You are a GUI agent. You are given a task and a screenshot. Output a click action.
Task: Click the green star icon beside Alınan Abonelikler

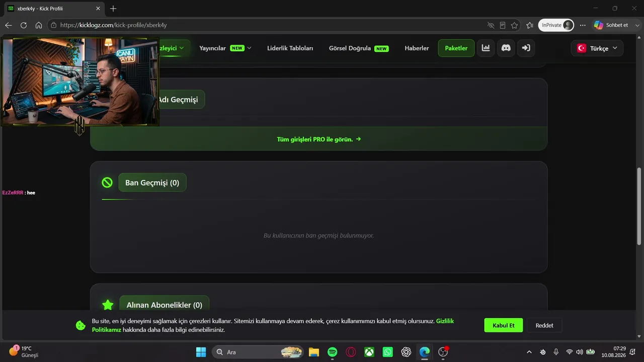(108, 305)
